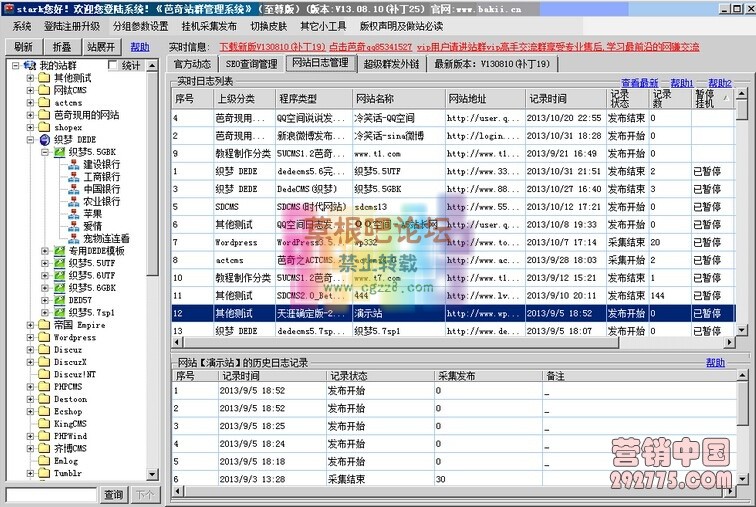Image resolution: width=756 pixels, height=507 pixels.
Task: Select the 演示站 log row
Action: coord(453,313)
